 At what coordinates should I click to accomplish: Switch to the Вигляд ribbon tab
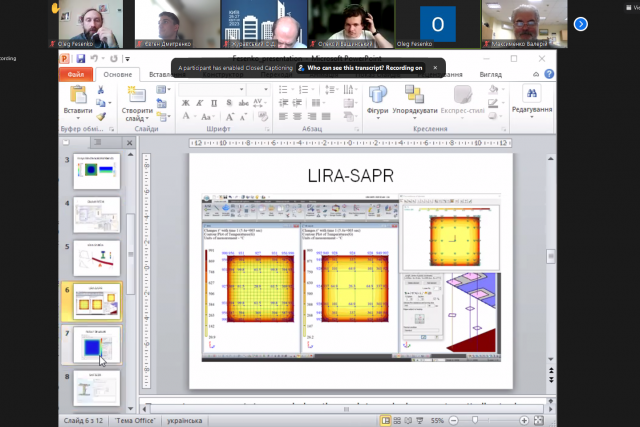coord(491,74)
